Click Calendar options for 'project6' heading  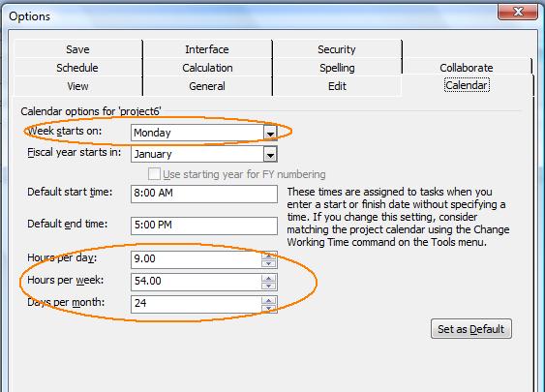91,111
